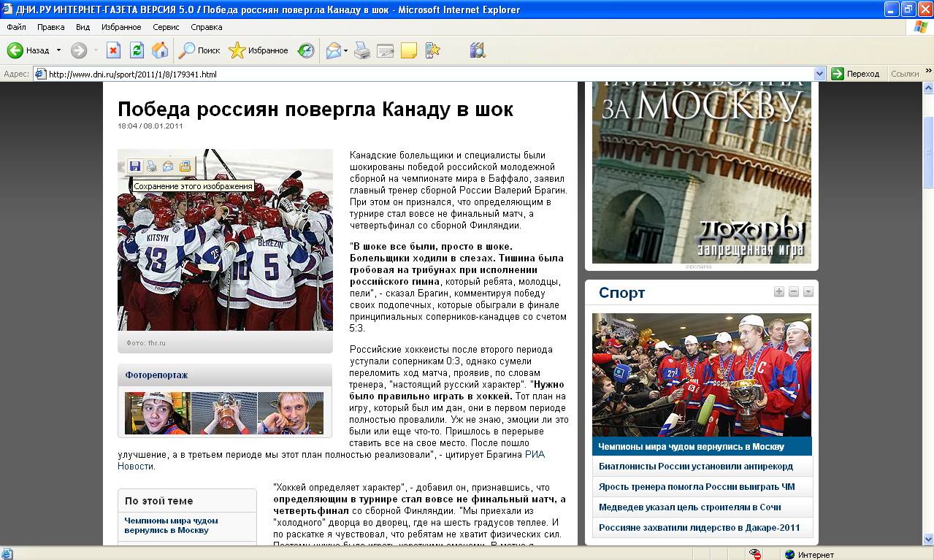Open the Спорт section heading
This screenshot has height=560, width=934.
point(621,293)
